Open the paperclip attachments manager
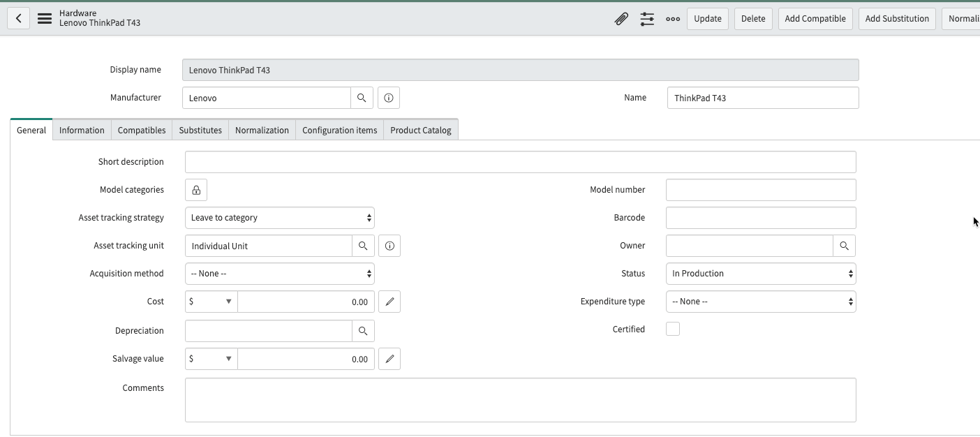This screenshot has width=980, height=437. tap(621, 19)
